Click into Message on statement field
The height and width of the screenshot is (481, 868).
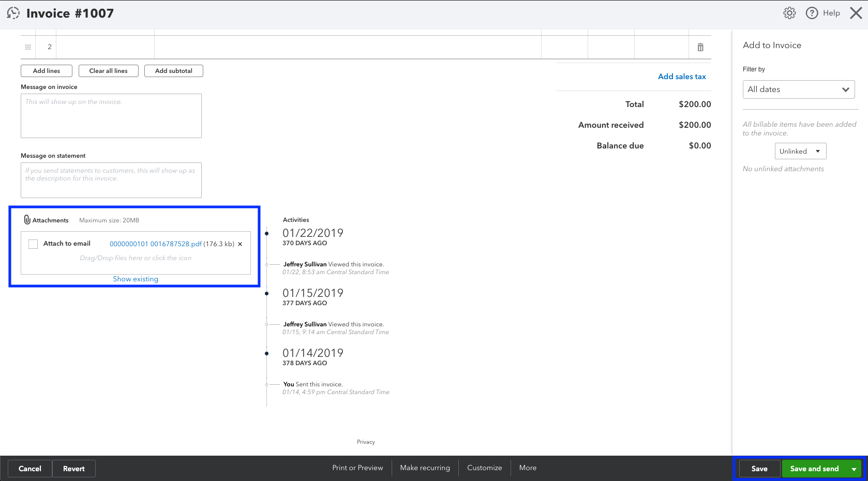point(111,181)
